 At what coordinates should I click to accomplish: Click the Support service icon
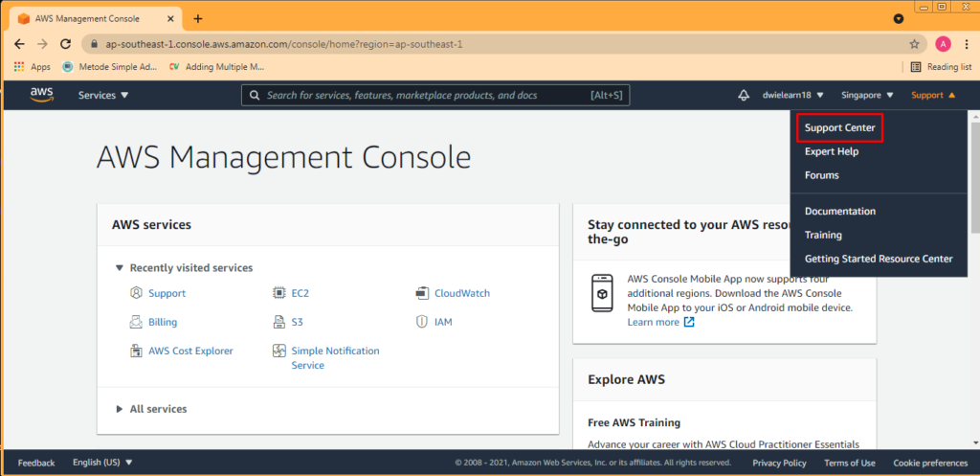(x=136, y=293)
